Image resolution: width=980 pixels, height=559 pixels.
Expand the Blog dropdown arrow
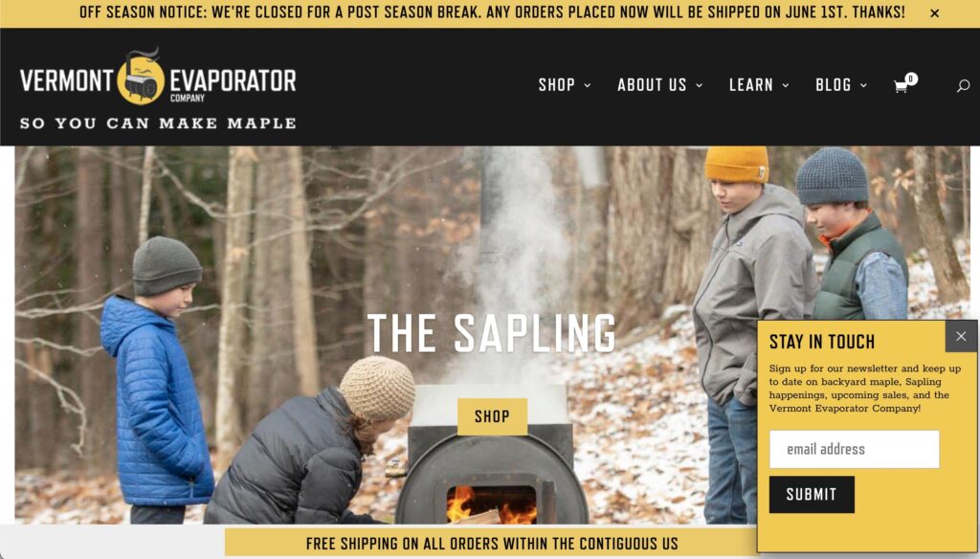(864, 85)
